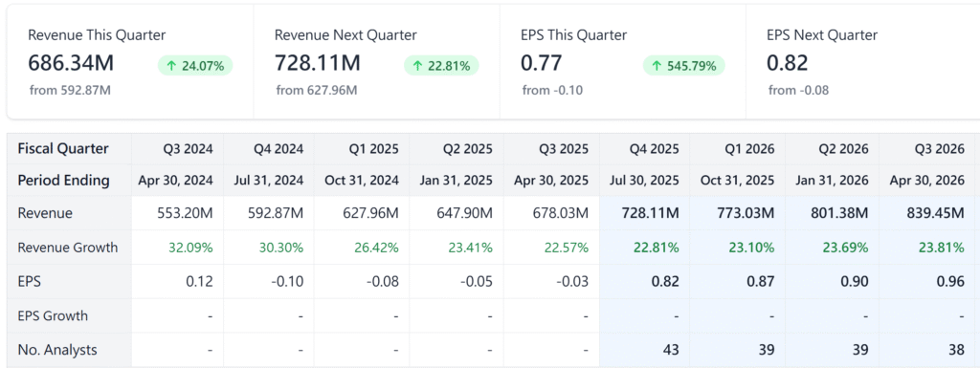Screen dimensions: 980x368
Task: Click the 22.81% next quarter growth badge
Action: 441,66
